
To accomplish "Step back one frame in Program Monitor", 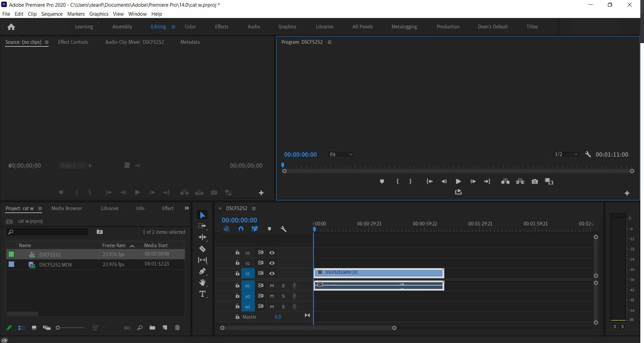I will point(444,181).
